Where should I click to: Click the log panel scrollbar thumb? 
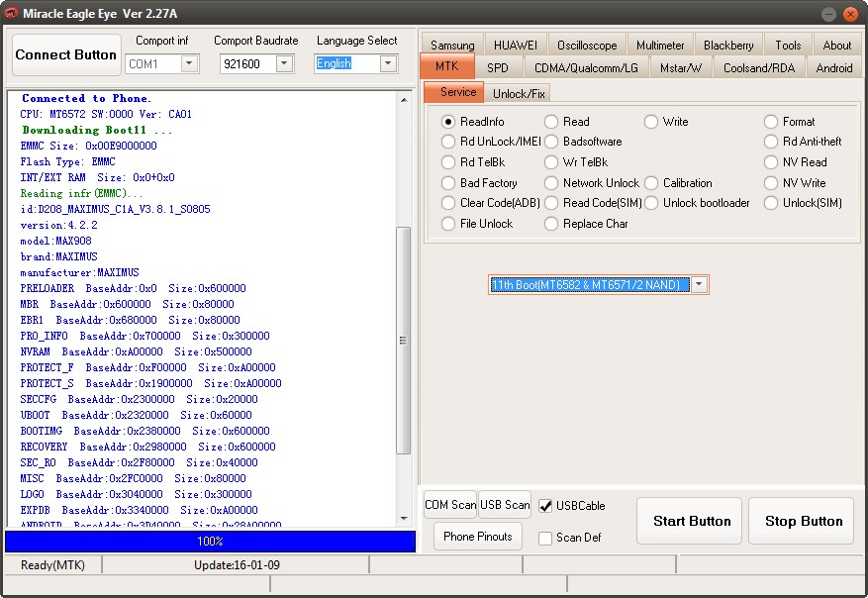coord(404,340)
